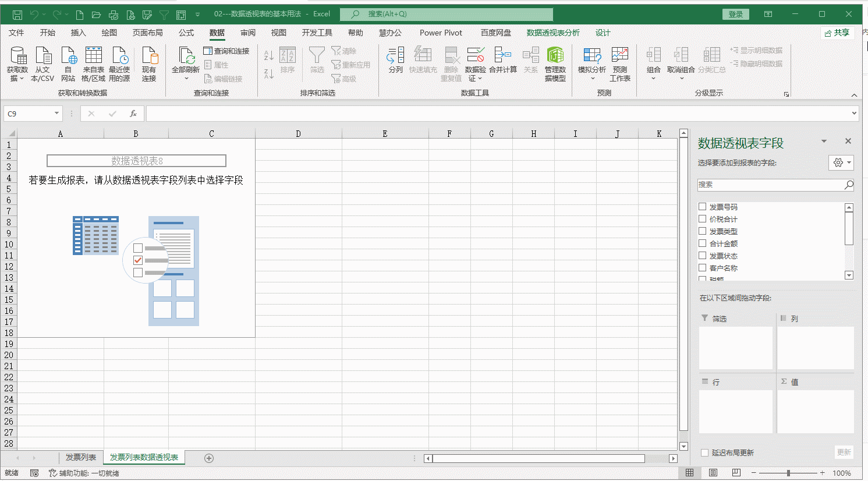
Task: Check the 发票类型 field checkbox
Action: click(703, 231)
